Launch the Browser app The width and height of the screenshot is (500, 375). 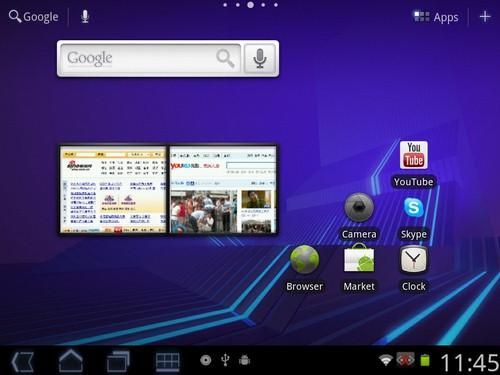[x=304, y=269]
